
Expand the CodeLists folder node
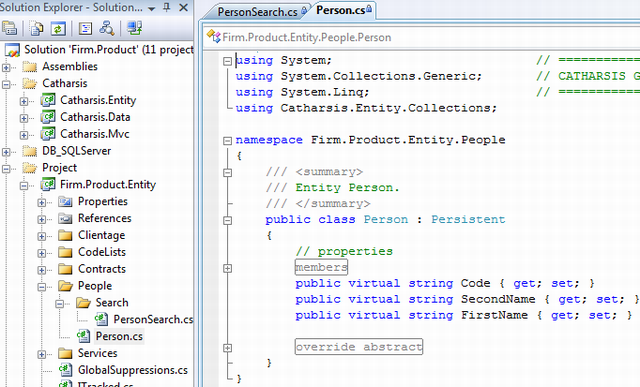point(42,254)
